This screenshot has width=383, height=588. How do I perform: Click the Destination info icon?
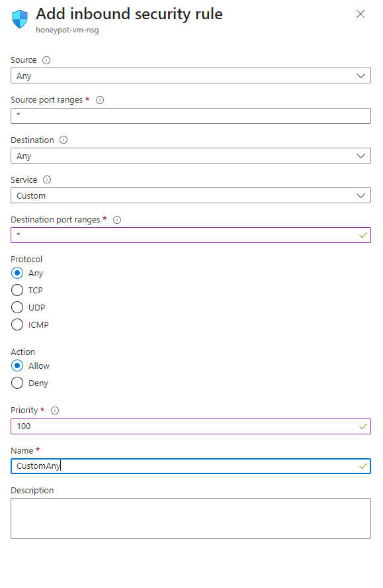64,140
